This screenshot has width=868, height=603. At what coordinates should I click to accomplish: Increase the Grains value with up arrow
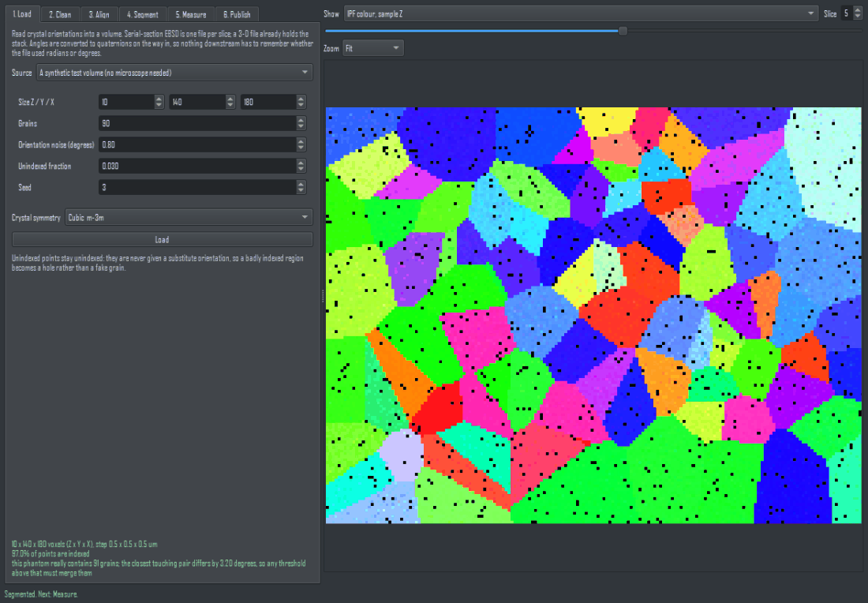click(x=301, y=120)
